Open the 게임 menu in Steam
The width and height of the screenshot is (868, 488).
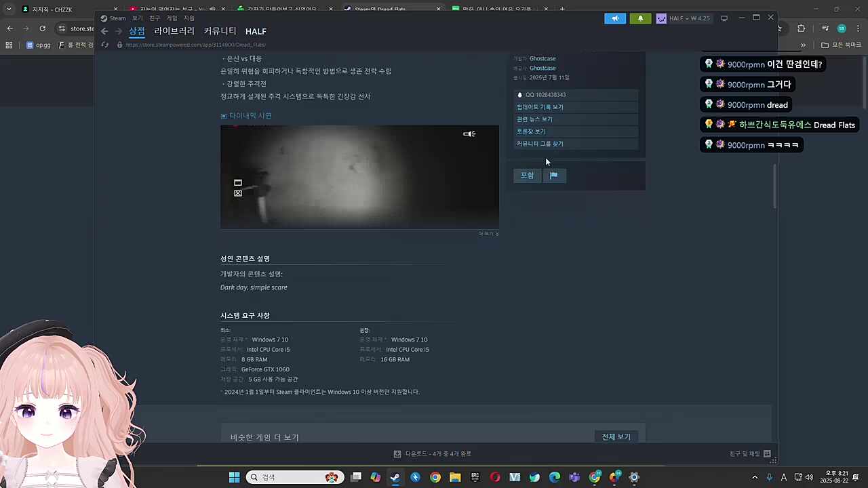pos(172,18)
